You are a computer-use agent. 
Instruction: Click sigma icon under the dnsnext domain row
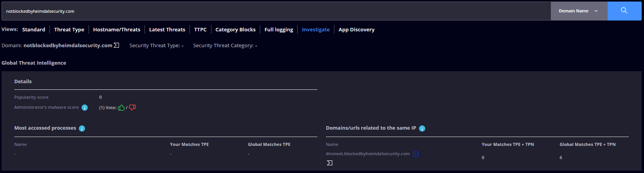tap(330, 163)
